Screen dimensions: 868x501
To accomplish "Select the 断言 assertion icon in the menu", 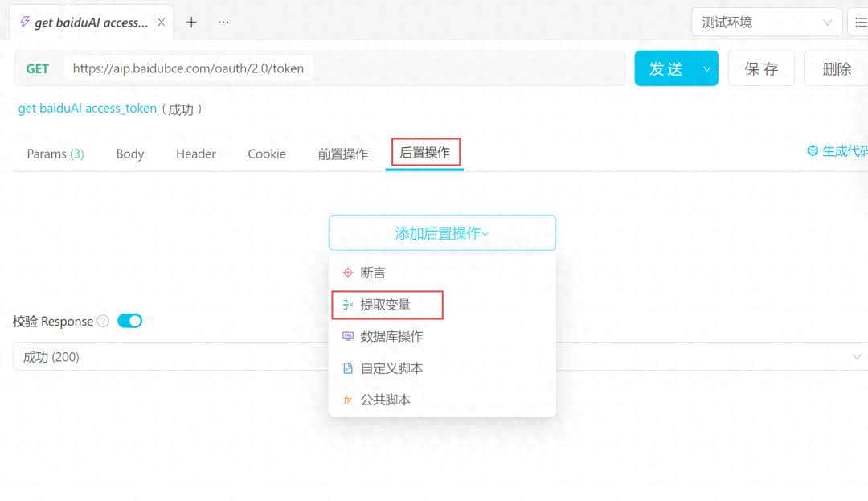I will (x=347, y=272).
